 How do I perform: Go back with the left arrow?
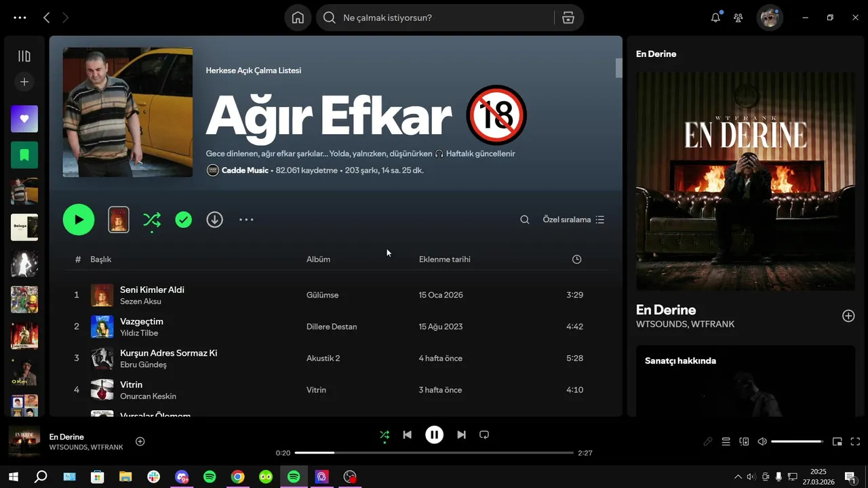pyautogui.click(x=46, y=18)
